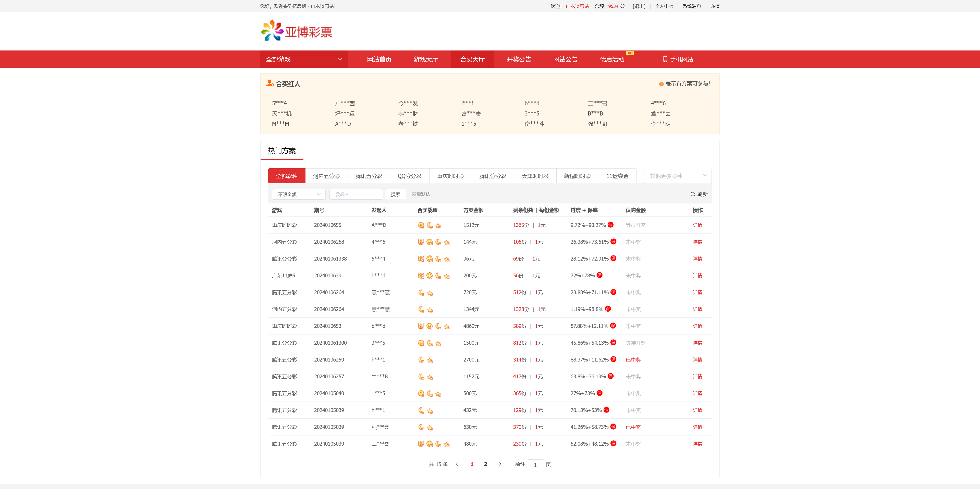Click the 恢复默认 reset link
The height and width of the screenshot is (489, 980).
[421, 194]
